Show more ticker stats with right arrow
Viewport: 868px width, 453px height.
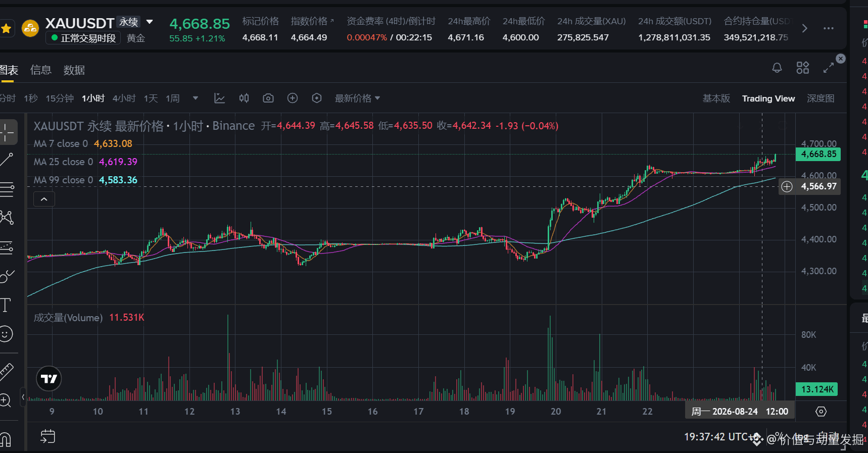(804, 29)
